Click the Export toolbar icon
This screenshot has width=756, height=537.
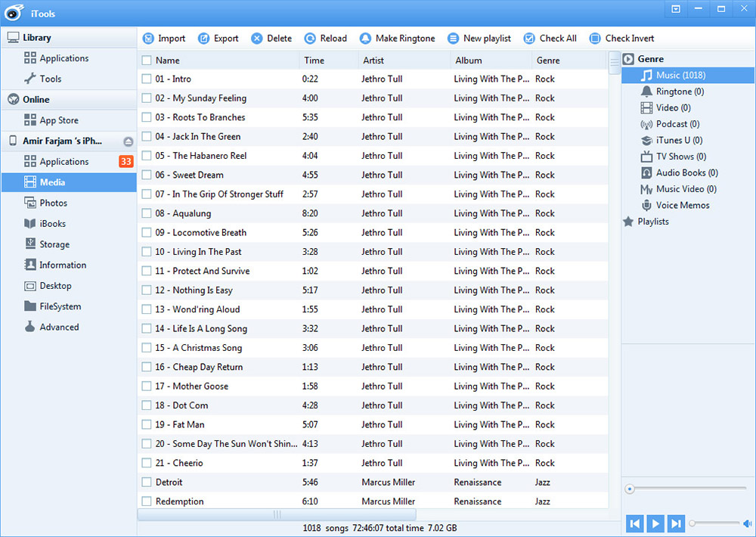(x=204, y=39)
